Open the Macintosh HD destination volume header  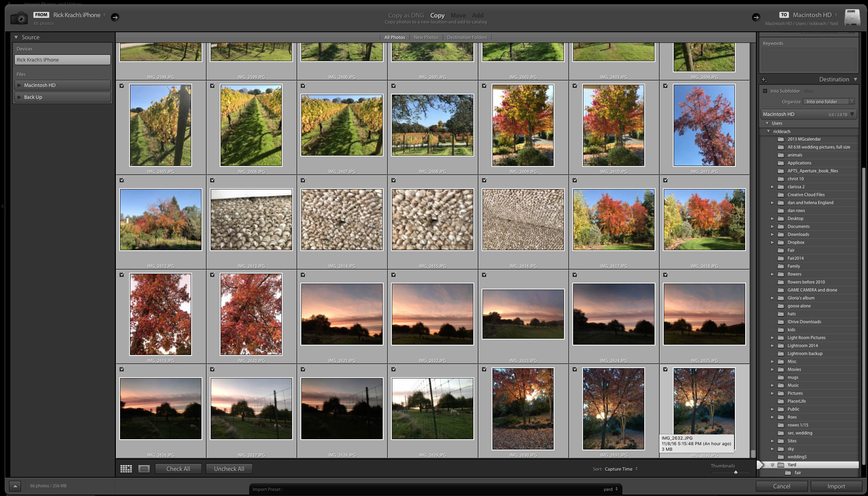point(809,114)
